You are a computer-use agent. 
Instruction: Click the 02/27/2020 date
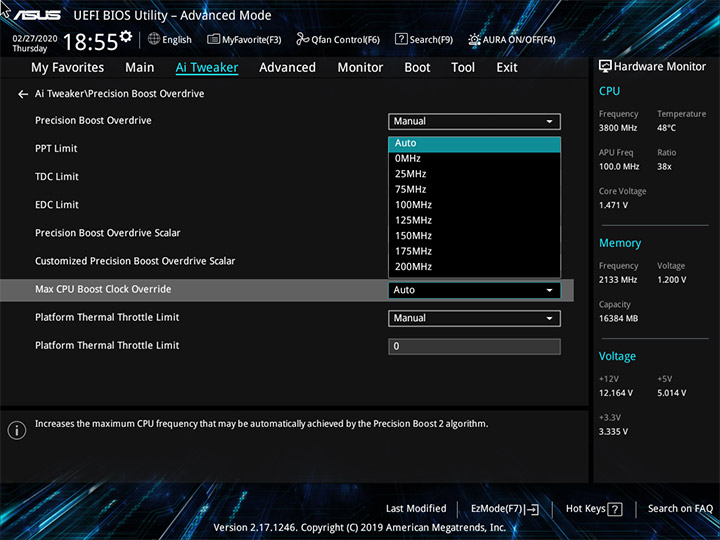coord(34,39)
